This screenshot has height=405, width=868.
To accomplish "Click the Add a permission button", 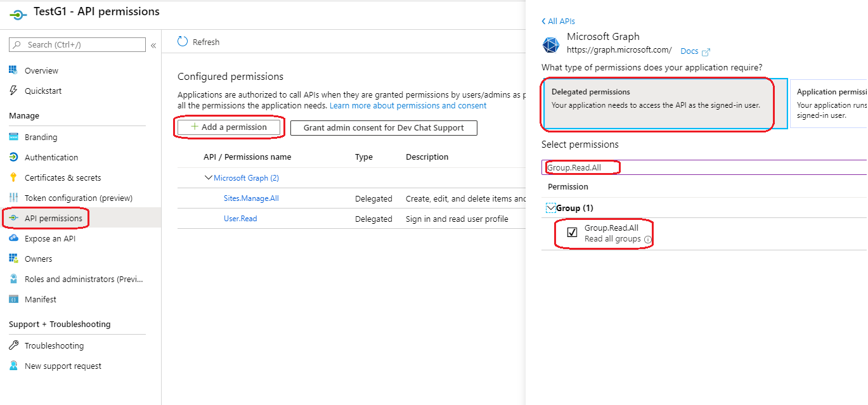I will click(x=229, y=127).
